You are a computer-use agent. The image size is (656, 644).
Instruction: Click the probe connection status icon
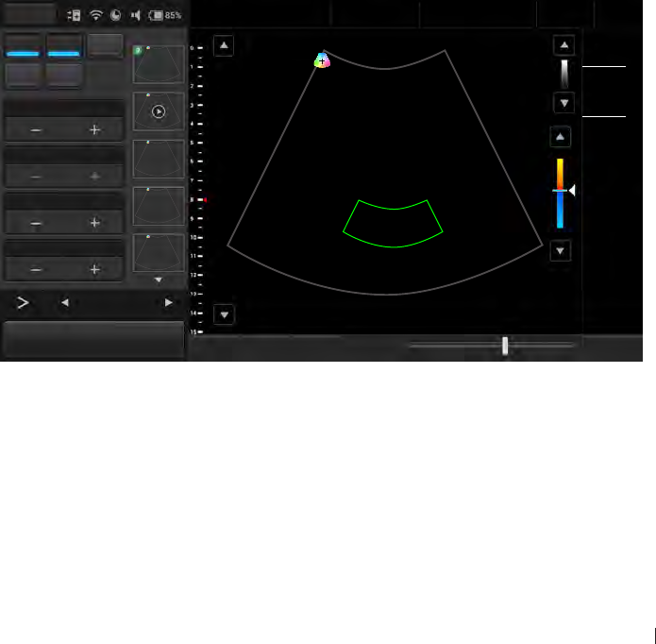pos(74,16)
